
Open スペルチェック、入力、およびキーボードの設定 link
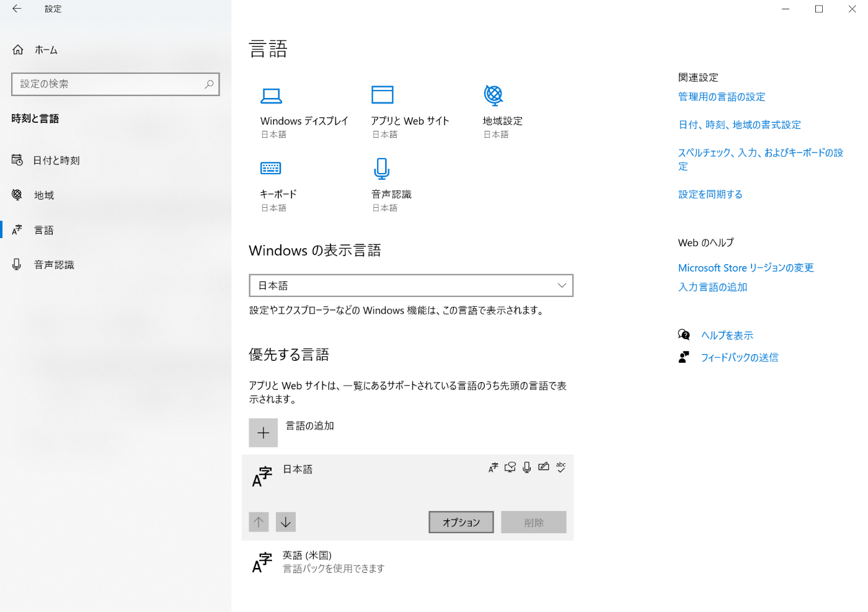[x=761, y=159]
